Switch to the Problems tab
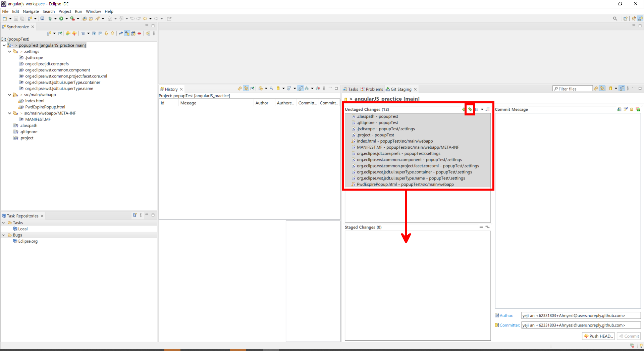Viewport: 644px width, 351px height. (x=372, y=89)
